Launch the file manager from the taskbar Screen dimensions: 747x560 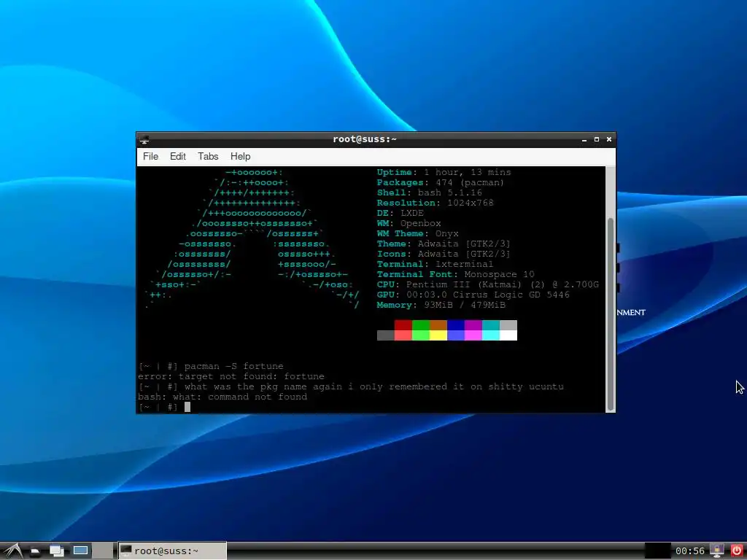[35, 551]
